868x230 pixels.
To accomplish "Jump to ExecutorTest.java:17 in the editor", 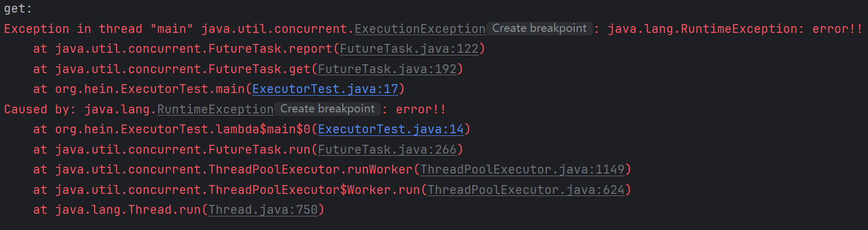I will tap(325, 89).
